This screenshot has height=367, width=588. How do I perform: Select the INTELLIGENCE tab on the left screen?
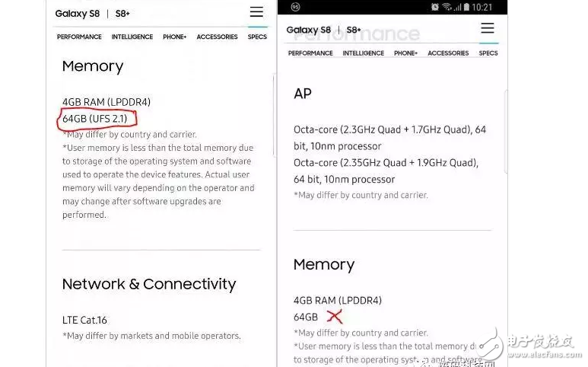132,37
